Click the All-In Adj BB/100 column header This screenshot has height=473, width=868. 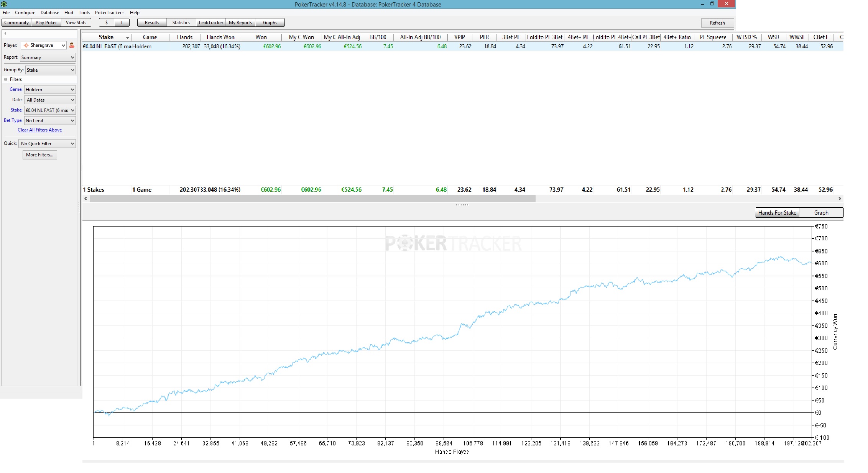420,37
